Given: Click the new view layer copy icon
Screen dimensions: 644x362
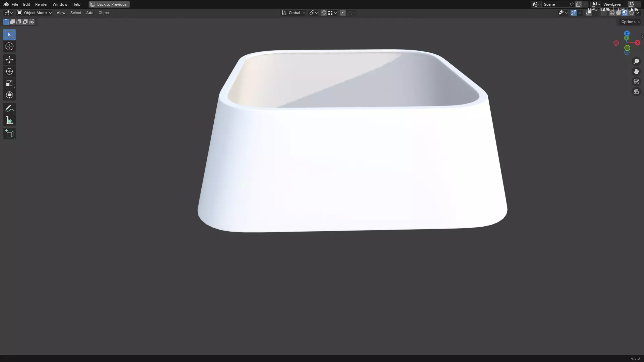Looking at the screenshot, I should (x=631, y=4).
